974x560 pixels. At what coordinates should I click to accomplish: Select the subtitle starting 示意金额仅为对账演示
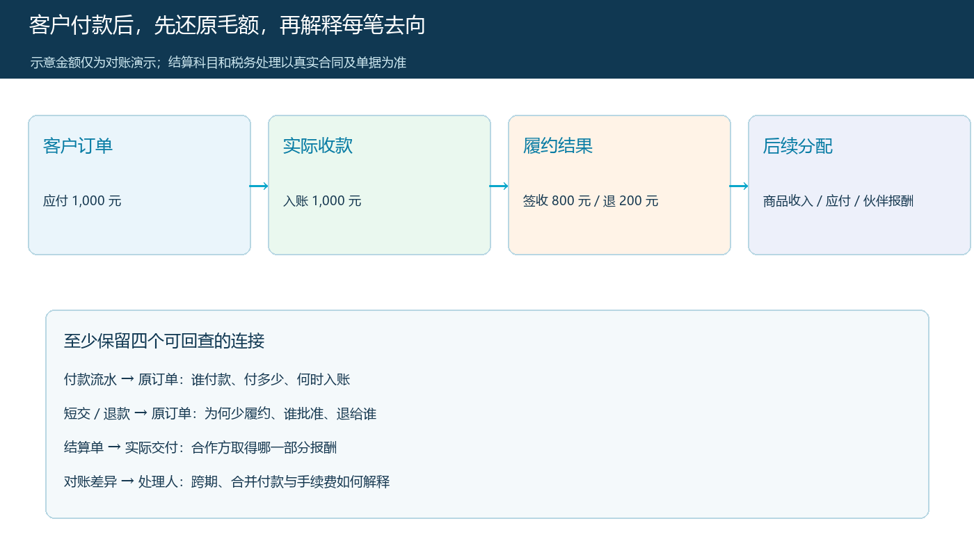[218, 63]
